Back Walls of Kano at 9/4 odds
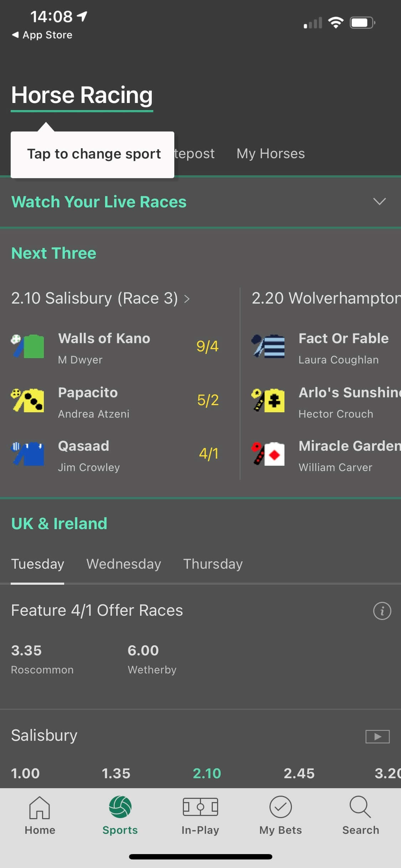Screen dimensions: 401x868 pyautogui.click(x=208, y=346)
